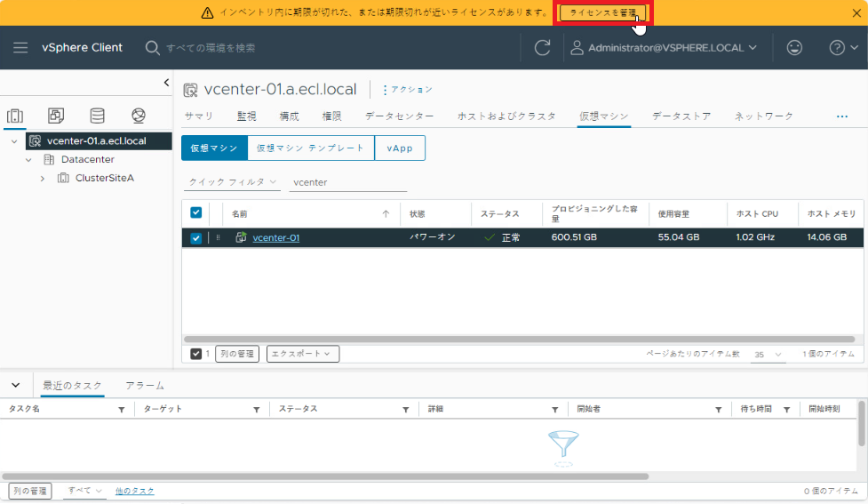
Task: Open the feedback smiley icon
Action: (794, 48)
